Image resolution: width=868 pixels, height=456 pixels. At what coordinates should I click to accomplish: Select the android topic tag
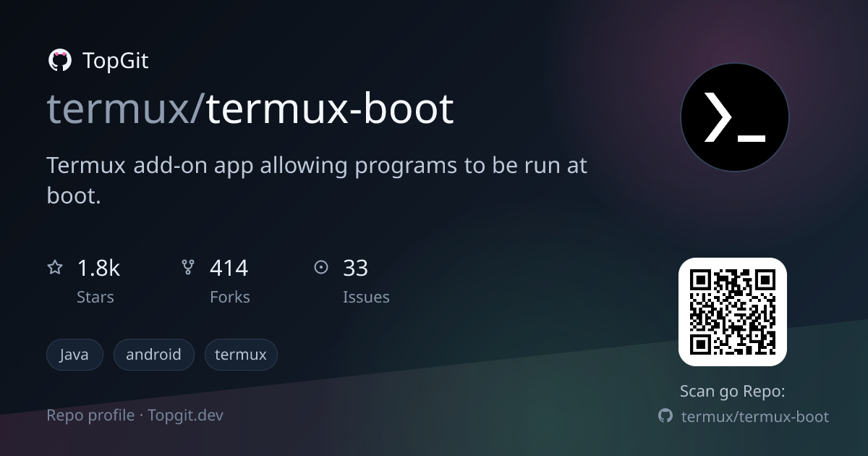pyautogui.click(x=153, y=355)
